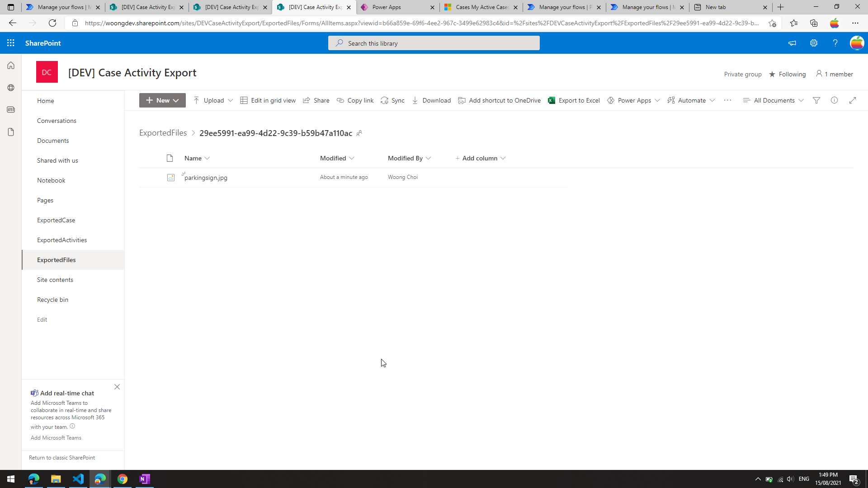Click the Sync toolbar button

pos(392,100)
